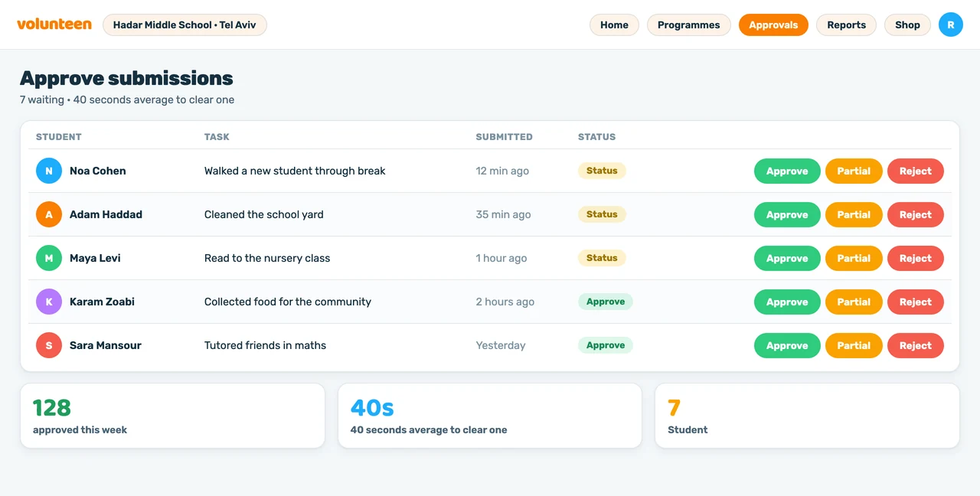This screenshot has height=496, width=980.
Task: Reject Maya Levi's submission
Action: [916, 258]
